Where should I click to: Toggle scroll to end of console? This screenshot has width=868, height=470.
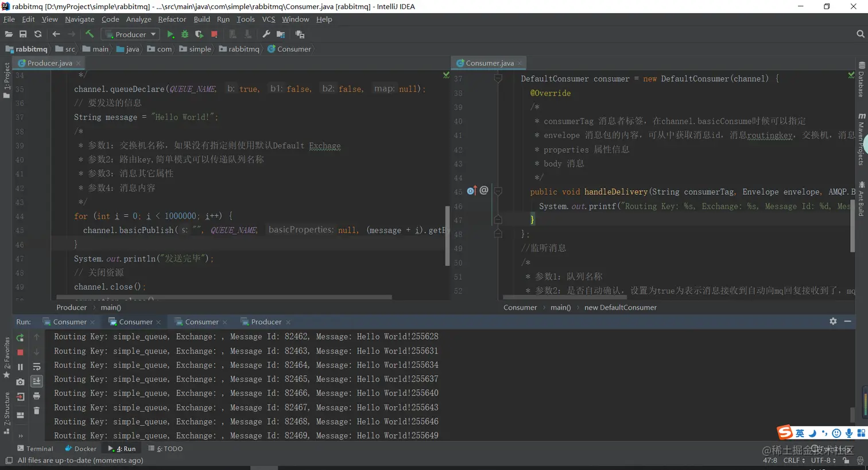click(37, 381)
